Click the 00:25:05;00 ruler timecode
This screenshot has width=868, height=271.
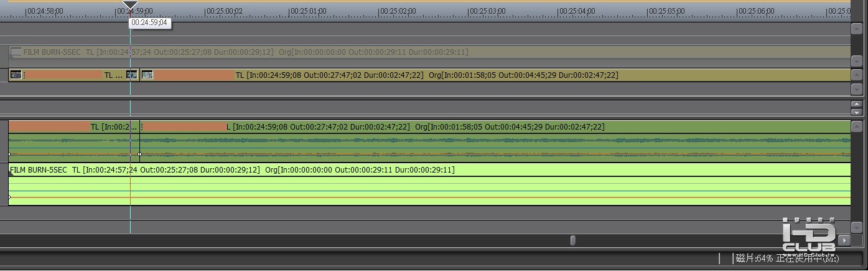[666, 11]
